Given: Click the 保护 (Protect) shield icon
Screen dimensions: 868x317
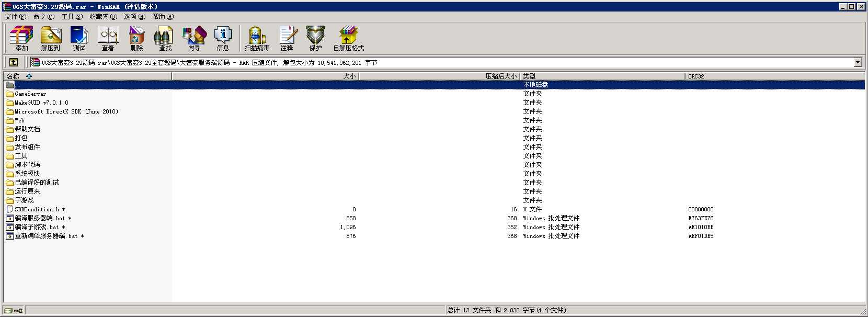Looking at the screenshot, I should click(x=316, y=39).
